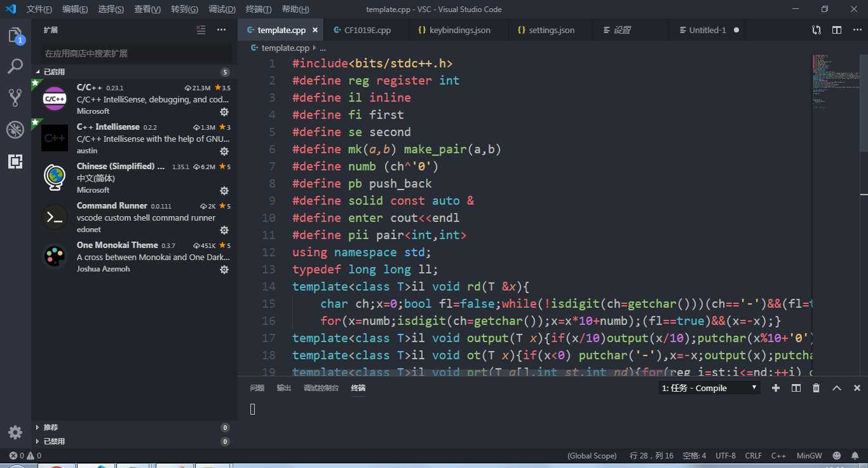Open errors and warnings count in status bar

point(25,455)
